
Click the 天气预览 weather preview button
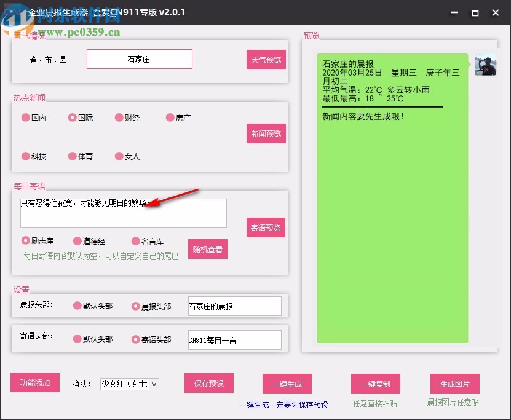coord(266,59)
